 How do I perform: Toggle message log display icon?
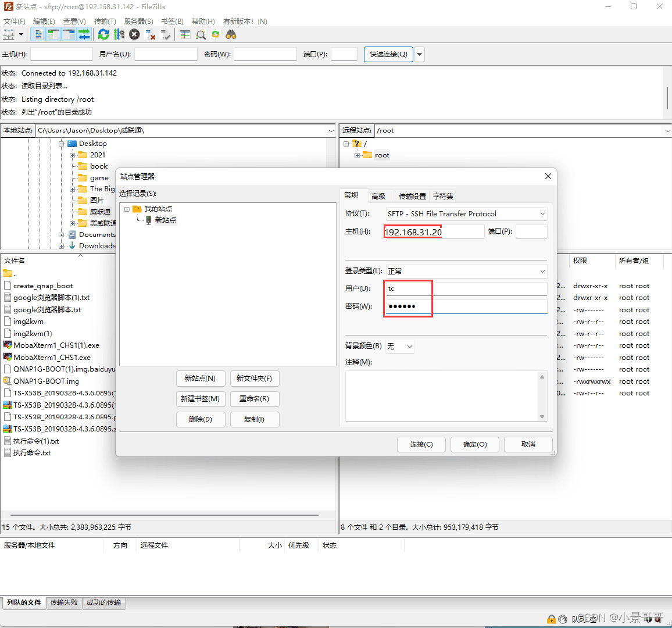[38, 35]
